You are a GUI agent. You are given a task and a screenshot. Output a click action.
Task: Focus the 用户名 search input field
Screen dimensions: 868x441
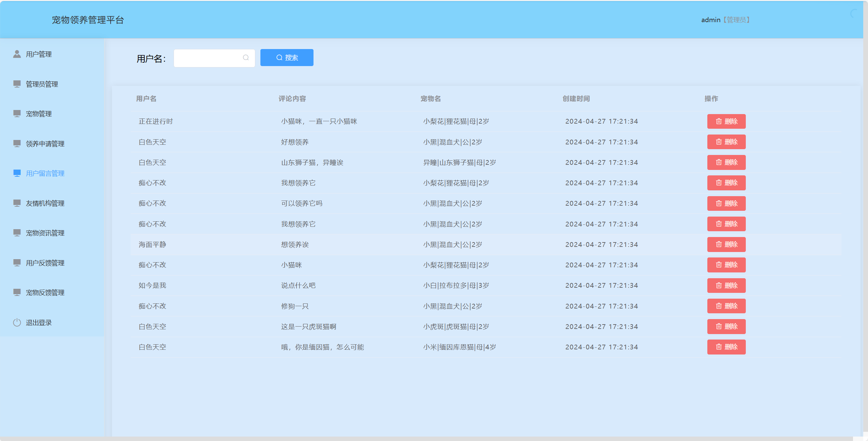208,58
